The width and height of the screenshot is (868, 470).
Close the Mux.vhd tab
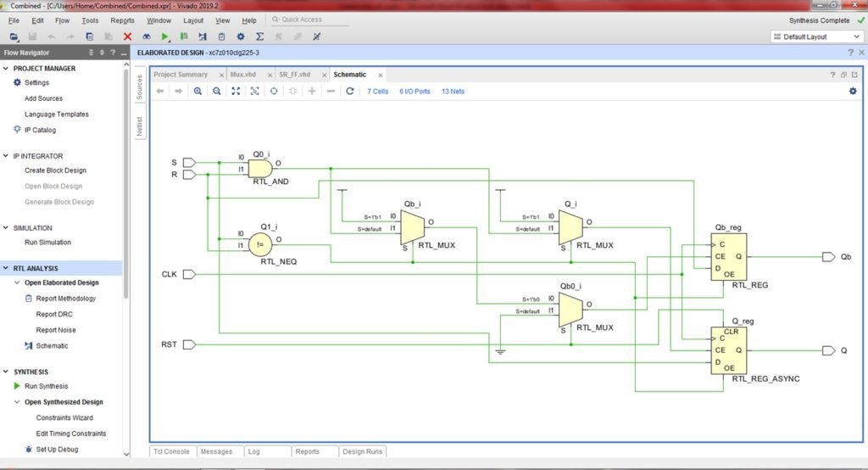pos(270,75)
